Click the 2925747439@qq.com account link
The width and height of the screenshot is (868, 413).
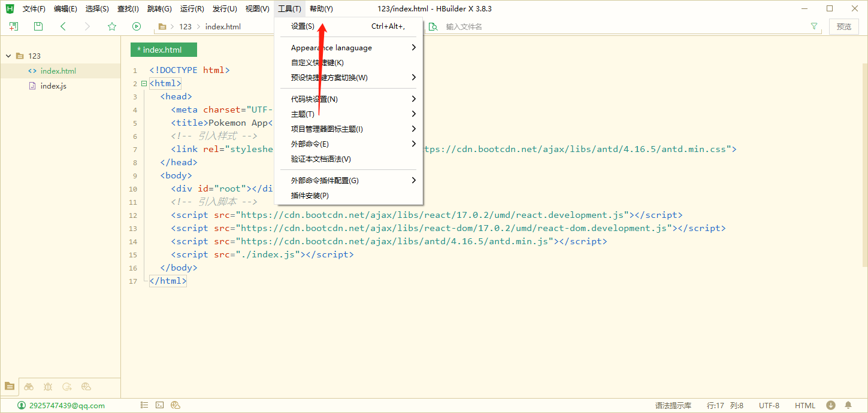[66, 405]
